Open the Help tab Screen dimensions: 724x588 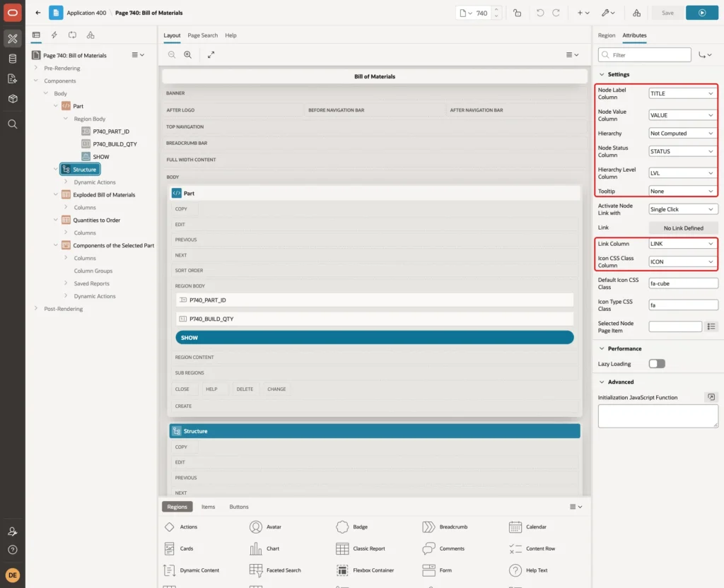[231, 35]
